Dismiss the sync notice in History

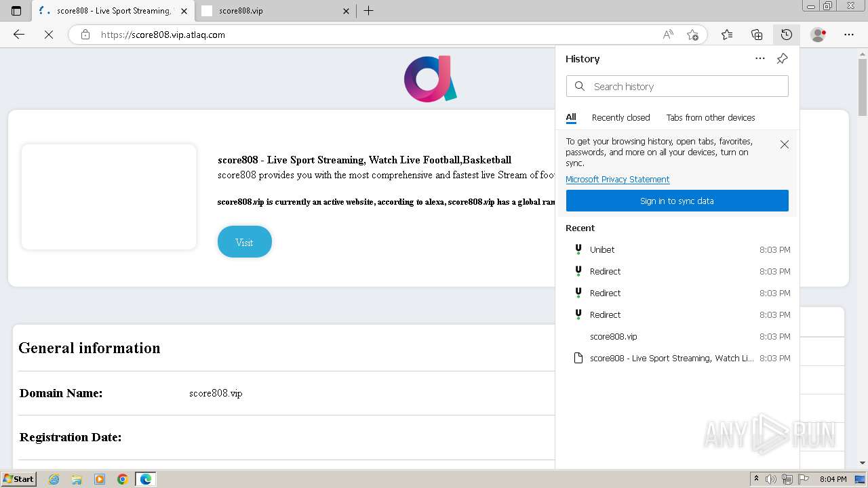(x=785, y=144)
